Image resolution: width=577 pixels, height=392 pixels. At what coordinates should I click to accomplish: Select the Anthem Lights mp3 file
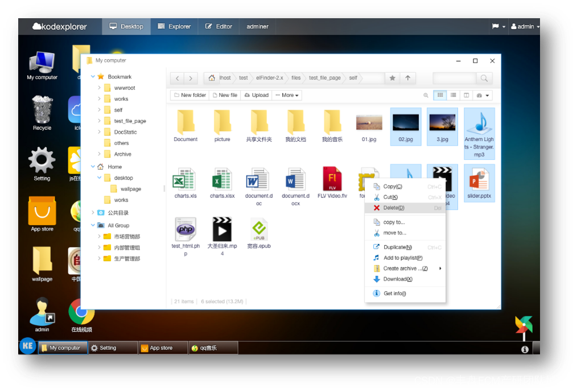point(479,134)
